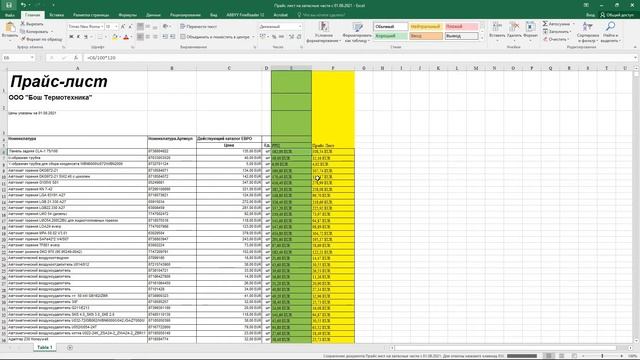Open the borders dropdown in Font group
This screenshot has height=360, width=640.
tap(106, 37)
